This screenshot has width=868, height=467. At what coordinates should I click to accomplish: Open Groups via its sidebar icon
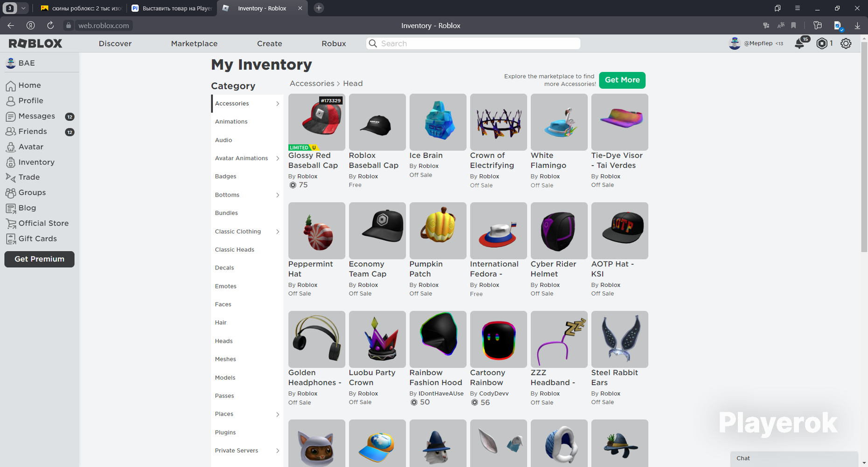11,193
